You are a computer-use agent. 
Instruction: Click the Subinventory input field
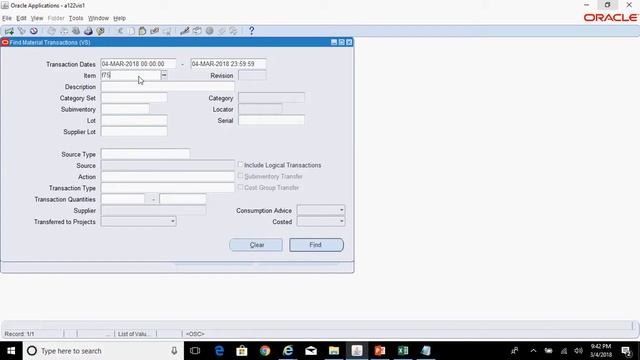125,109
